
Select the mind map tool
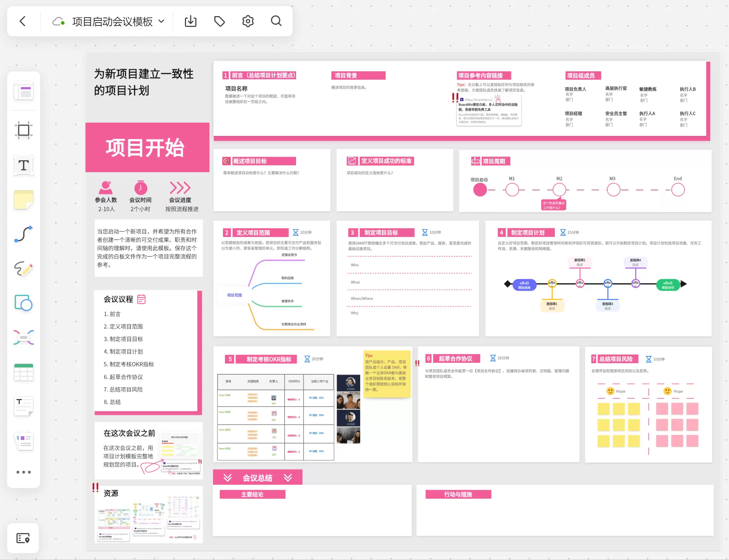tap(24, 337)
